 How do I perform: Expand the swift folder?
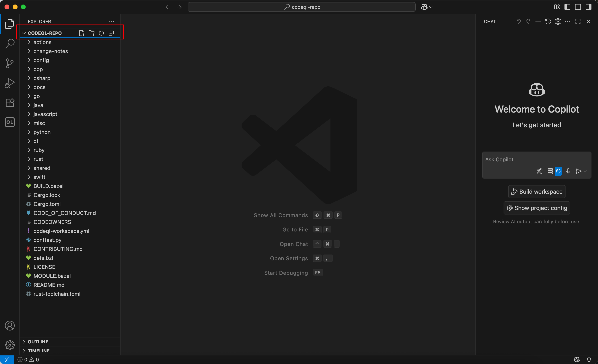(69, 177)
